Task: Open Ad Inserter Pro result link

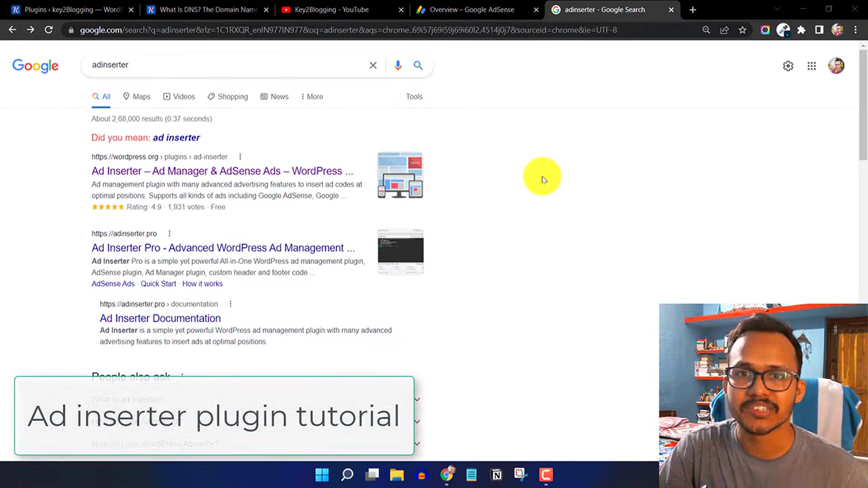Action: (x=223, y=248)
